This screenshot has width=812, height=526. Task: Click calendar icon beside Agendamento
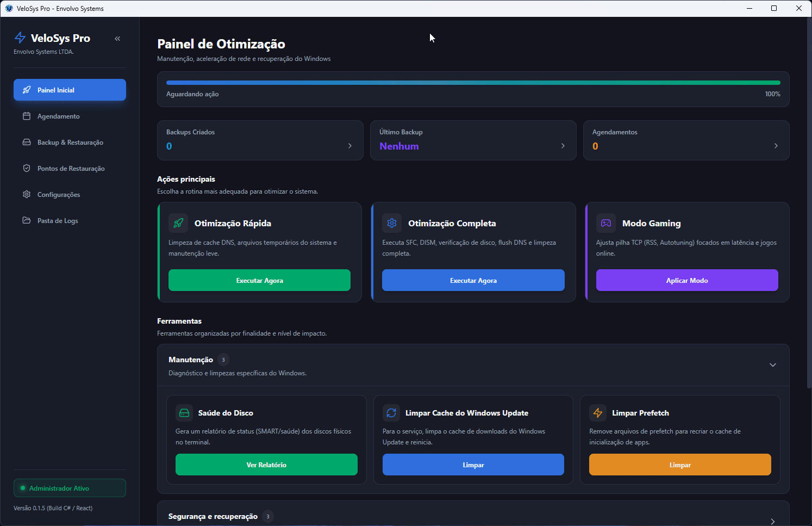(27, 116)
